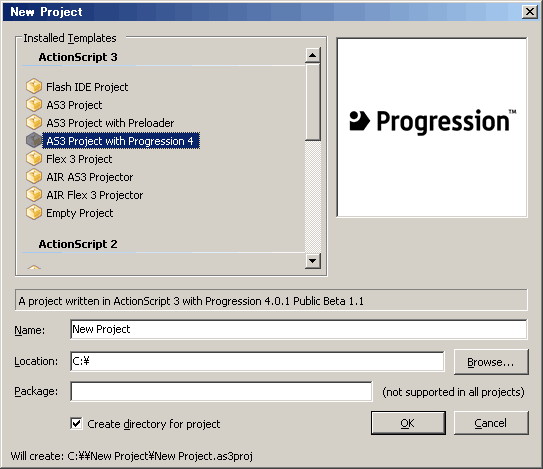Click the OK button
Screen dimensions: 543x469
[x=408, y=423]
